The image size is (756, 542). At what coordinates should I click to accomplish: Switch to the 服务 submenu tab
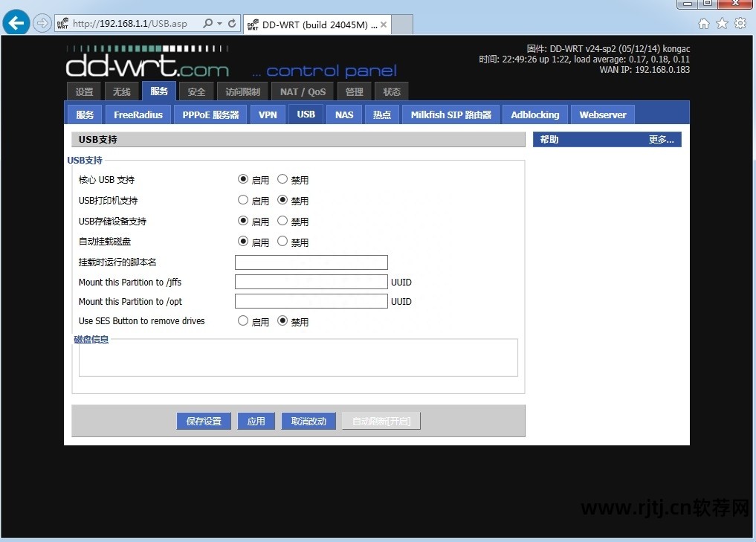tap(85, 114)
